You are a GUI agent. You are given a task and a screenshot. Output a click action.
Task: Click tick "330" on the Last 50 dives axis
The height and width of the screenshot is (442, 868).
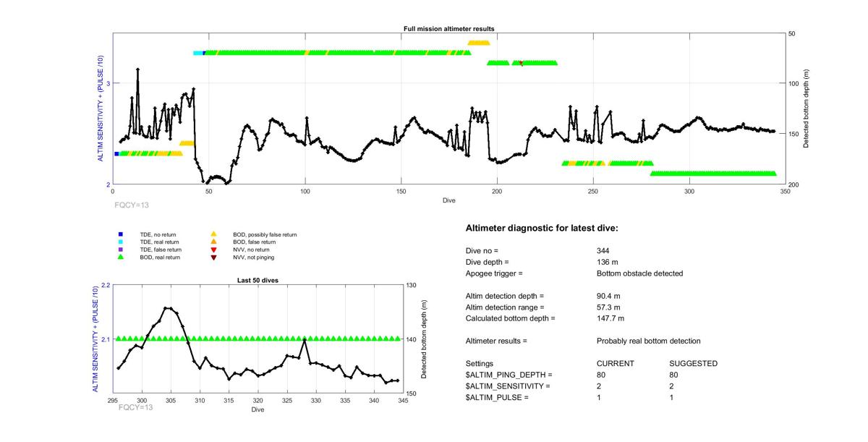coord(316,401)
